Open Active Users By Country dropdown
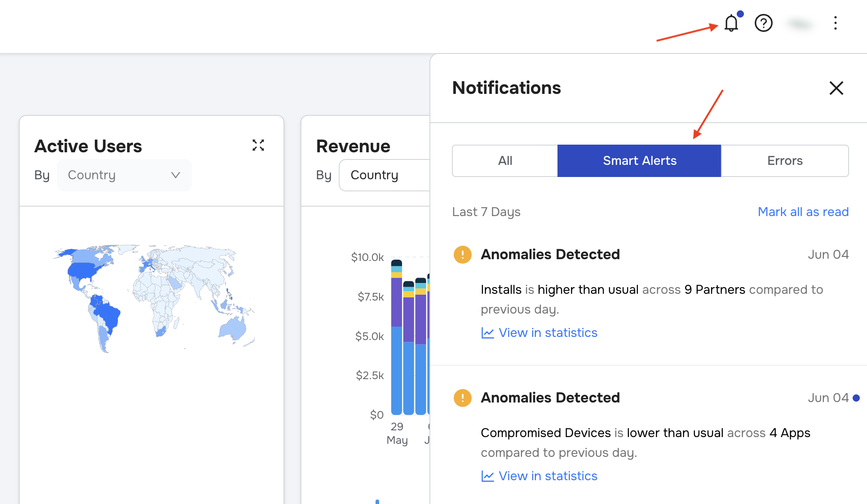The width and height of the screenshot is (867, 504). [x=124, y=175]
